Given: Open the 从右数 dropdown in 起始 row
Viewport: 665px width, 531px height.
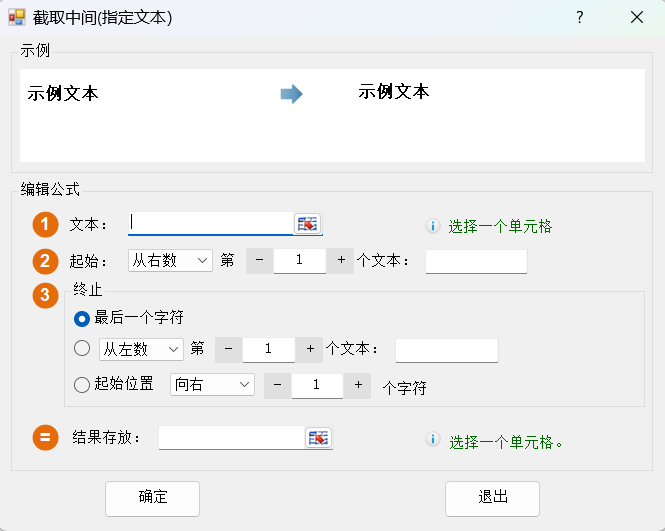Looking at the screenshot, I should pos(170,260).
